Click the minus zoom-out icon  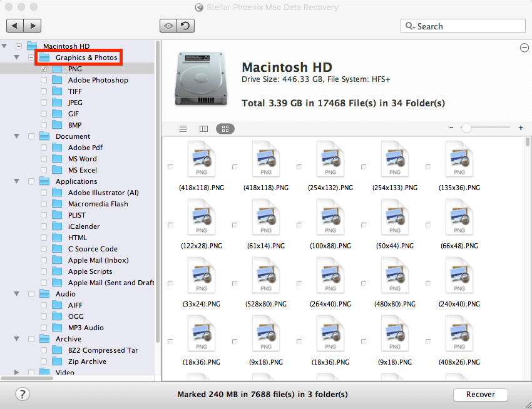[451, 128]
